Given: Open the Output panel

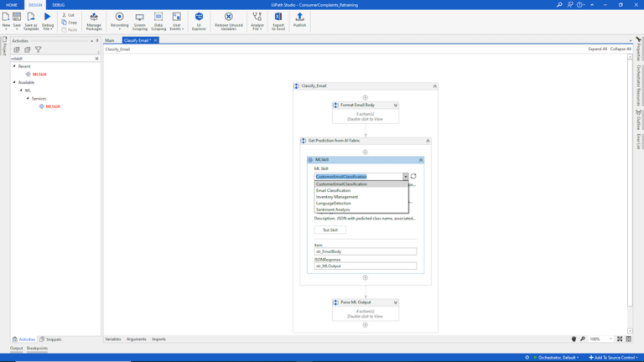Looking at the screenshot, I should click(x=17, y=349).
